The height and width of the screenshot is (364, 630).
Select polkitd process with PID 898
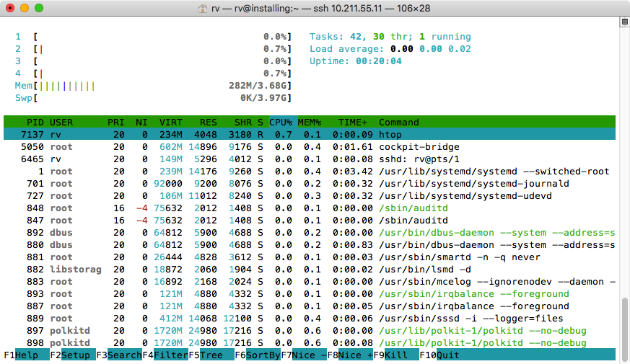tap(310, 342)
